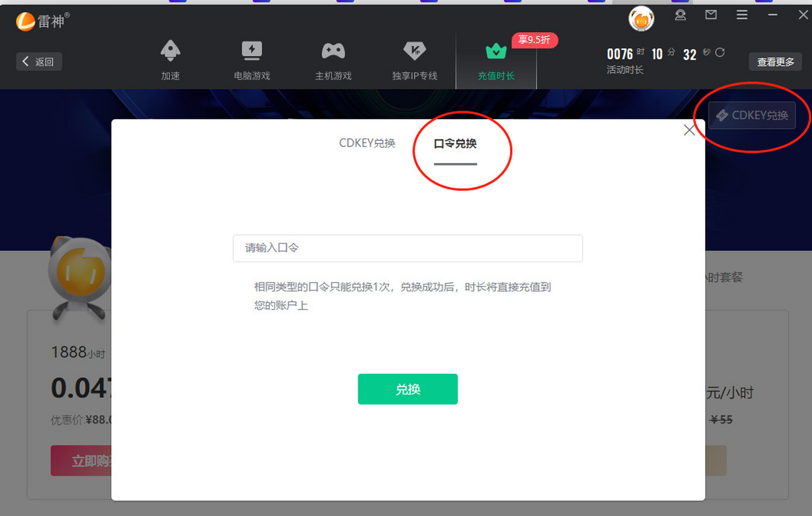Click the green 兑换 (Redeem) button
Viewport: 812px width, 516px height.
[408, 389]
